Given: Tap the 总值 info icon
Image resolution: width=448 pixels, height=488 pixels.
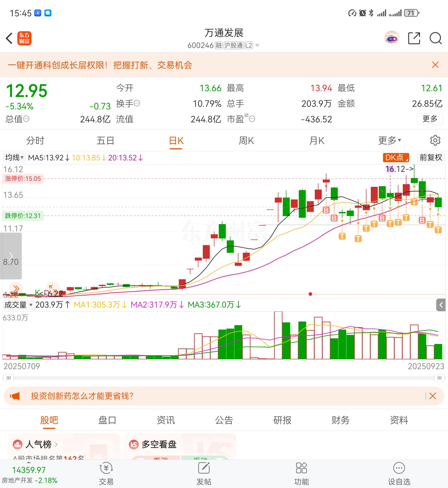Looking at the screenshot, I should [26, 119].
